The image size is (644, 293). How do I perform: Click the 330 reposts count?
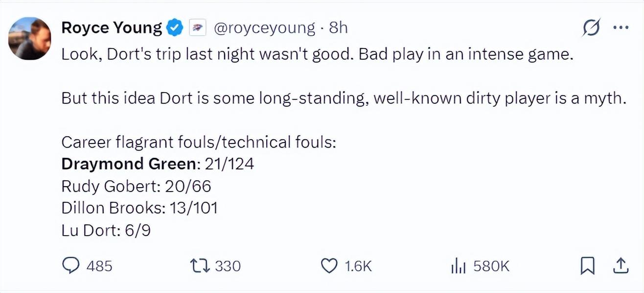[x=228, y=266]
